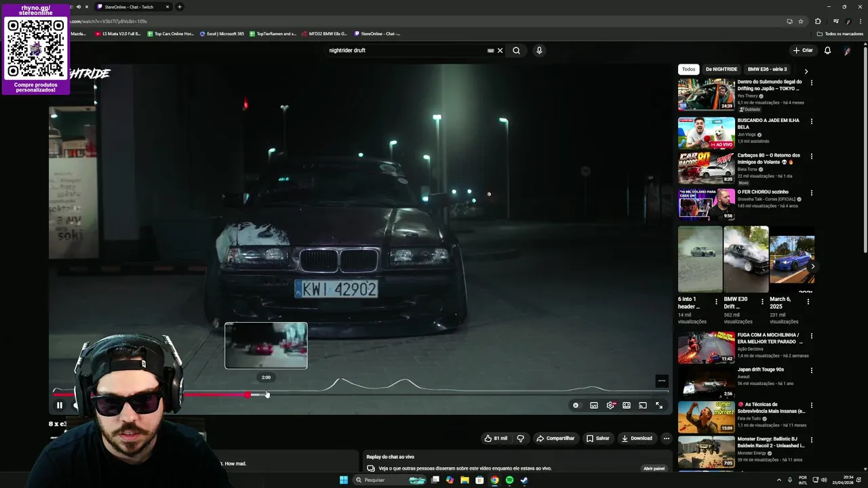Open Microsoft Store from the taskbar
This screenshot has width=868, height=488.
click(479, 480)
